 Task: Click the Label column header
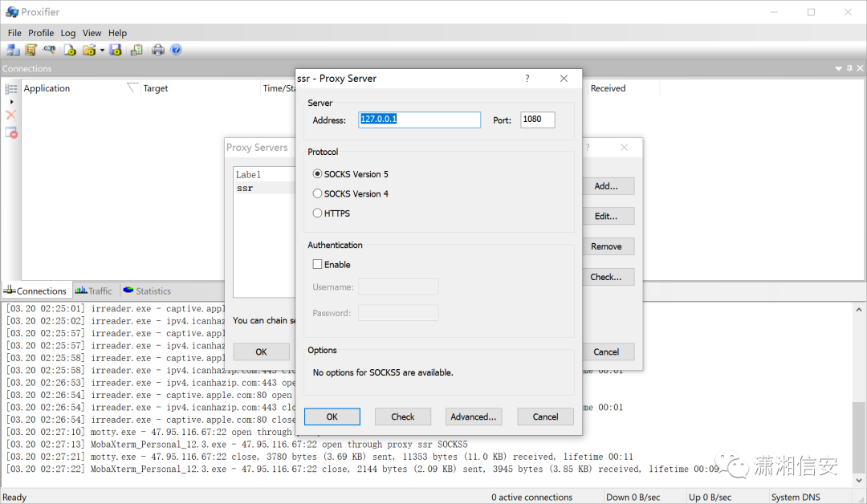pos(264,175)
